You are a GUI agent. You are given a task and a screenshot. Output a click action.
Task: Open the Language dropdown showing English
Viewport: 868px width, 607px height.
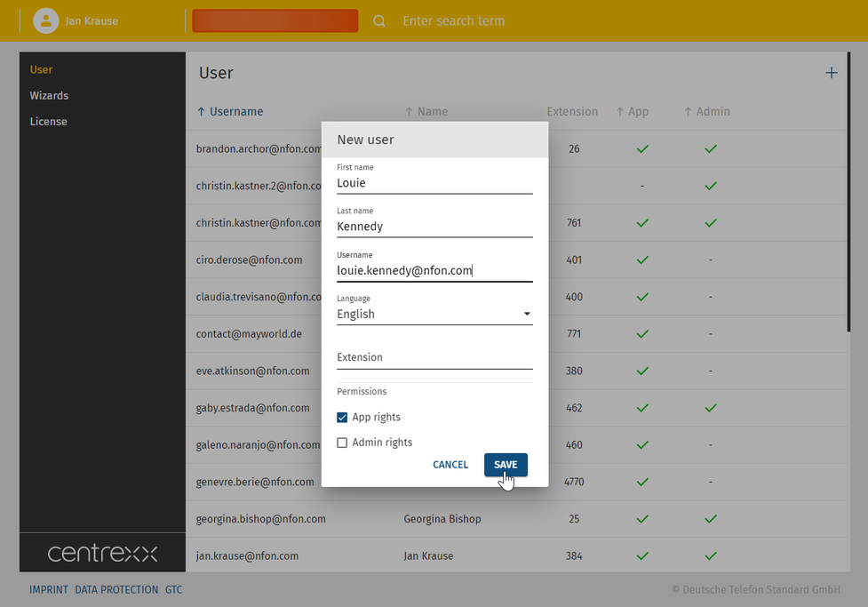pyautogui.click(x=434, y=314)
